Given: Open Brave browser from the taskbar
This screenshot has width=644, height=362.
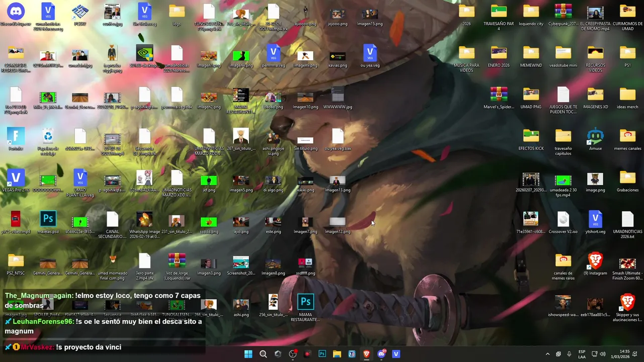Looking at the screenshot, I should click(366, 354).
